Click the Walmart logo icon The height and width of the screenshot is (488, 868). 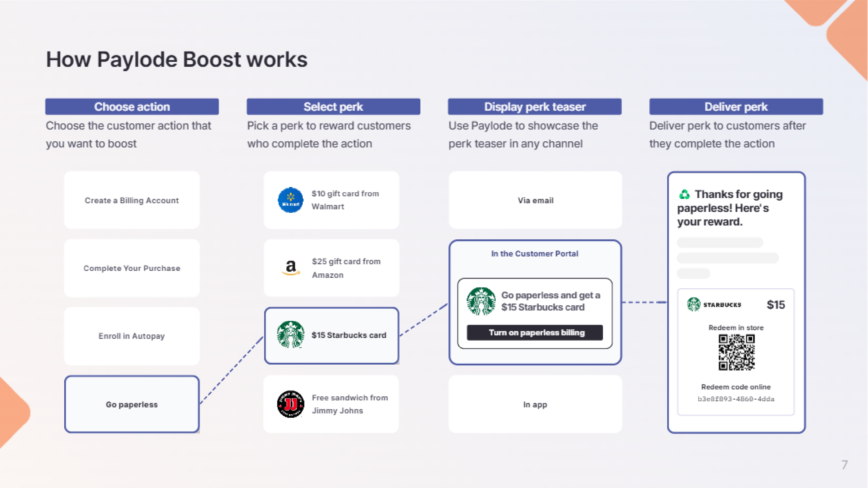pyautogui.click(x=290, y=200)
